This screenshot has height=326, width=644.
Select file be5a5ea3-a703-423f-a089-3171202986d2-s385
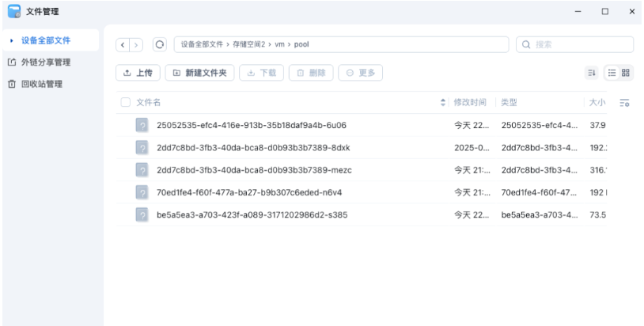[x=252, y=214]
